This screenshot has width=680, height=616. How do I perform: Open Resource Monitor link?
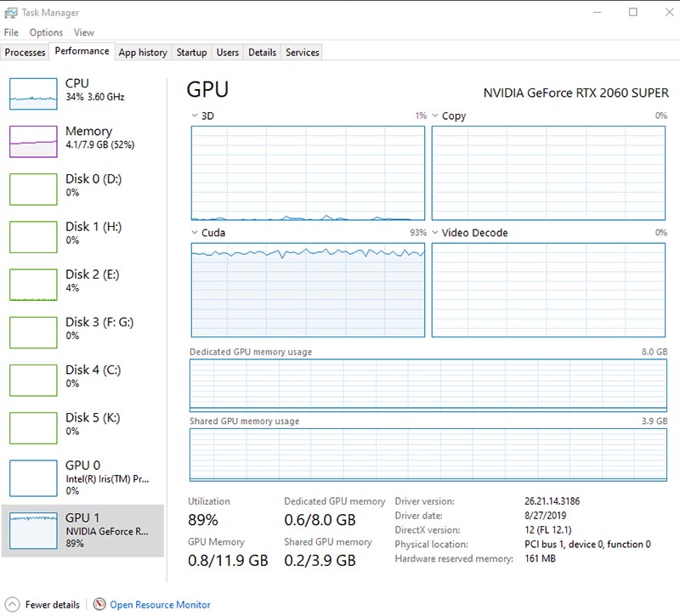tap(160, 604)
